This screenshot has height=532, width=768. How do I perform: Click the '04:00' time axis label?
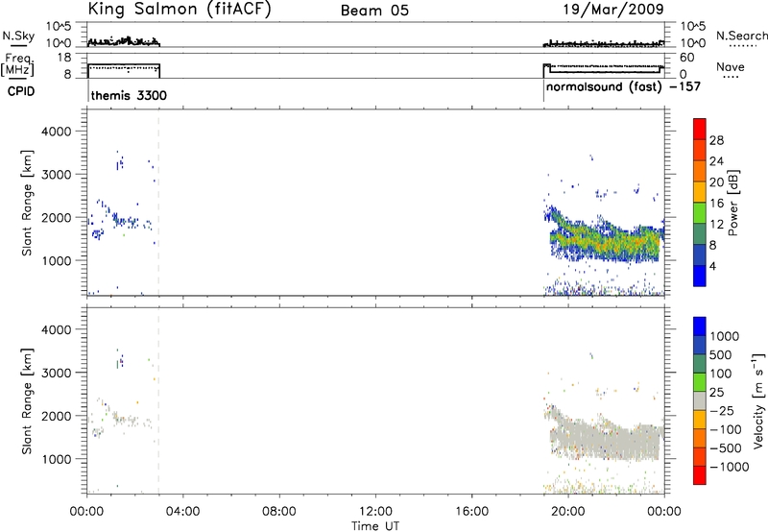pos(182,512)
